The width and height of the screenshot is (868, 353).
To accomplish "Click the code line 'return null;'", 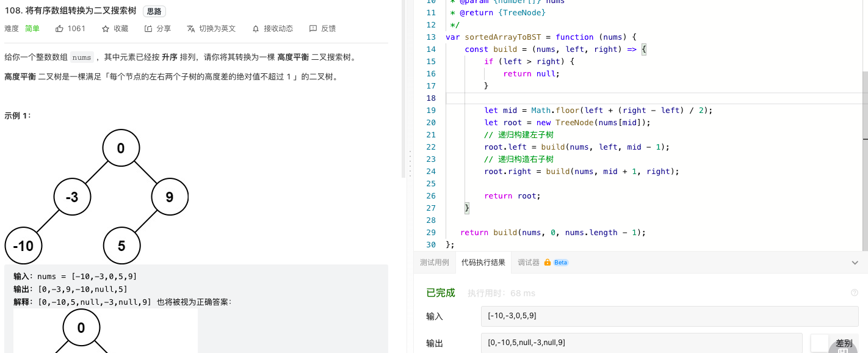I will pyautogui.click(x=531, y=74).
